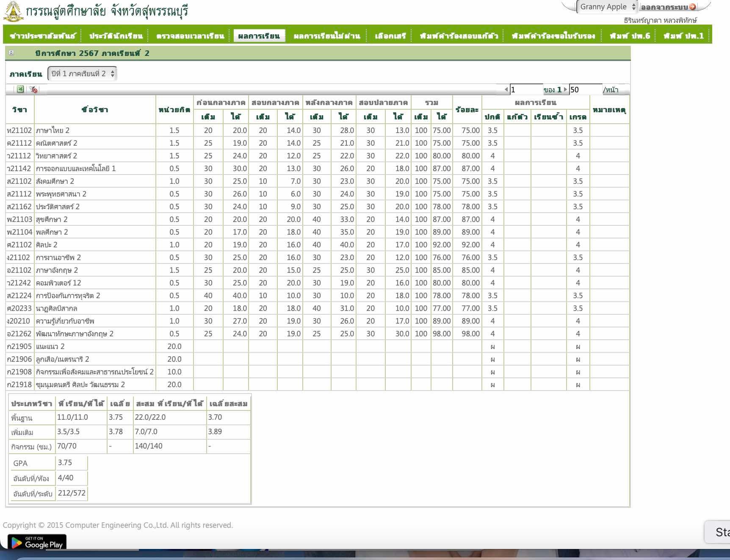This screenshot has width=730, height=560.
Task: Click the rows-per-page field showing 50
Action: click(585, 89)
